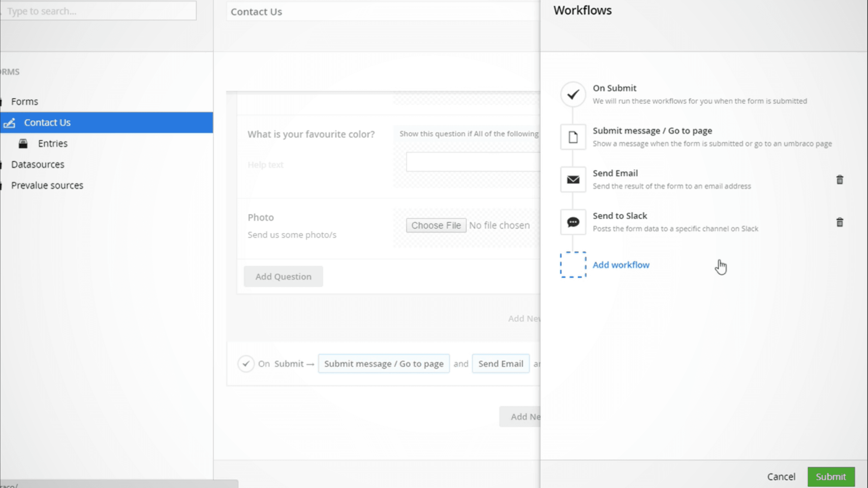Click the Submit message page icon
Viewport: 868px width, 488px height.
click(x=573, y=137)
